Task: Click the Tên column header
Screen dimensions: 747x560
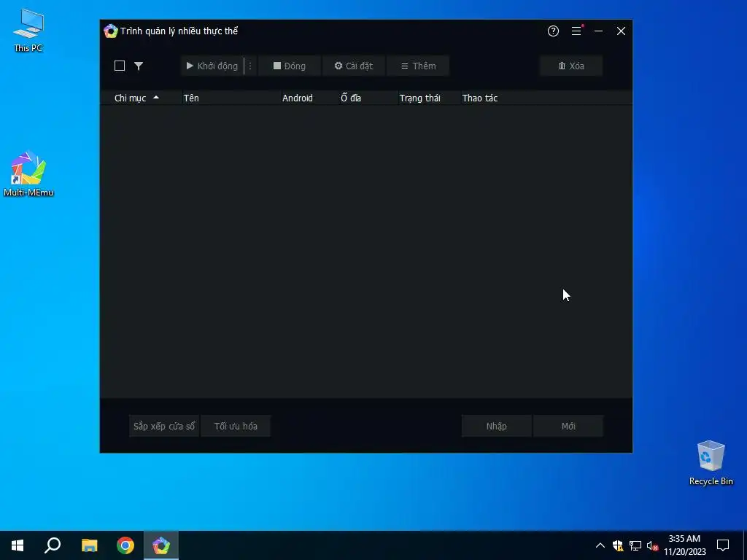Action: [191, 98]
